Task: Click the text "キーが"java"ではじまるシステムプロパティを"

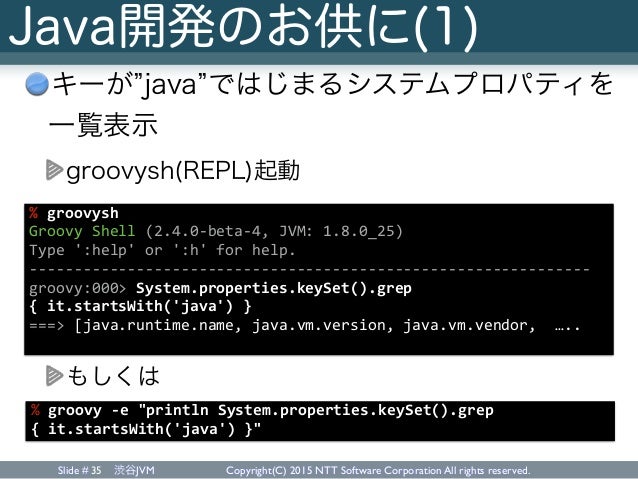Action: click(x=333, y=85)
